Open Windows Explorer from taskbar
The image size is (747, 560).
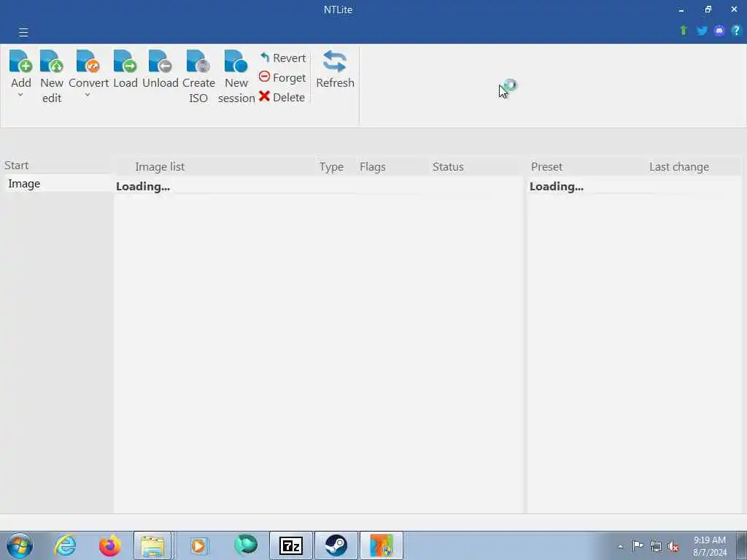(x=152, y=545)
